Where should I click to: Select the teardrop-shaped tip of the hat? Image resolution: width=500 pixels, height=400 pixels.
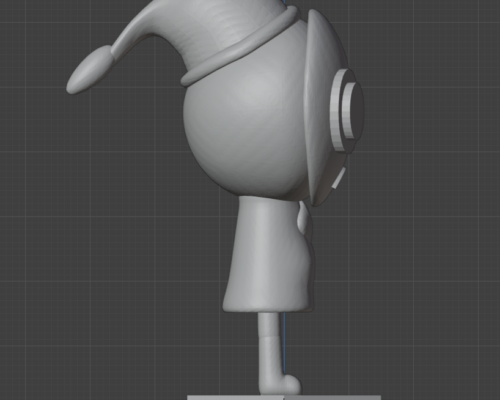tap(88, 71)
